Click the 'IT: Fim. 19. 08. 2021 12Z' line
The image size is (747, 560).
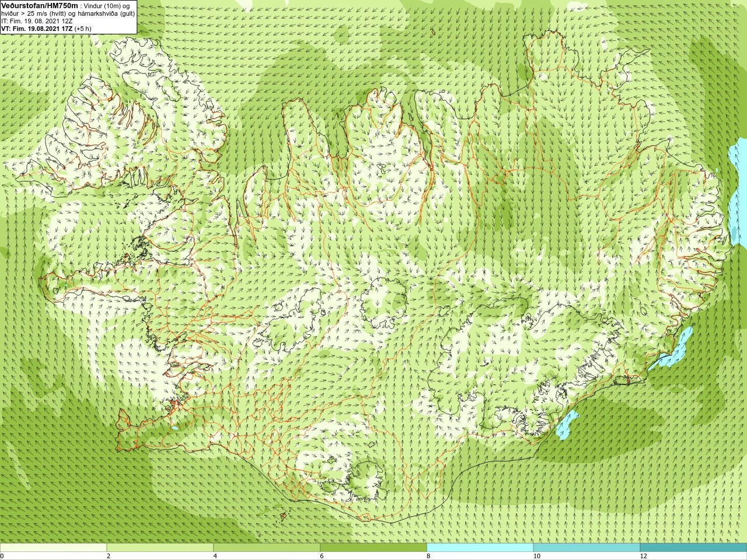tap(37, 21)
